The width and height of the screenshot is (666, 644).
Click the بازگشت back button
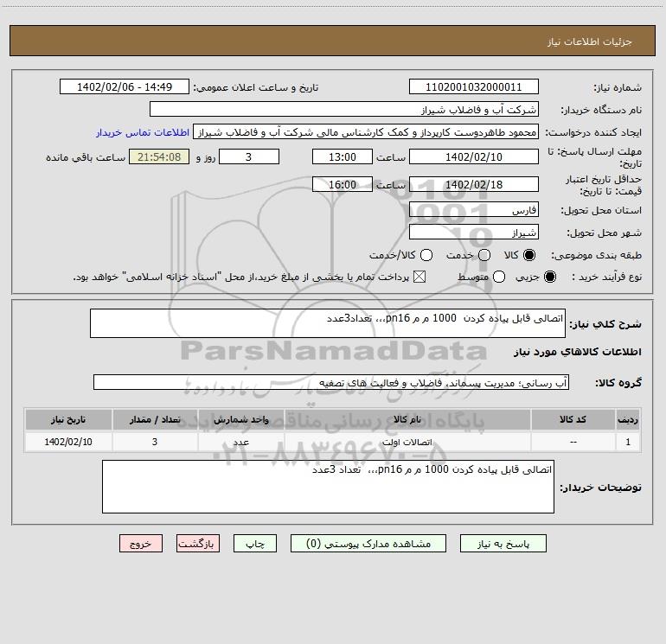tap(198, 544)
